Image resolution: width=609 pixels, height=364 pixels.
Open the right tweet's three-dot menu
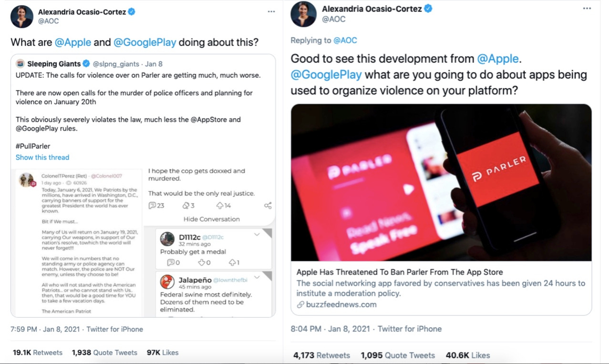coord(587,9)
